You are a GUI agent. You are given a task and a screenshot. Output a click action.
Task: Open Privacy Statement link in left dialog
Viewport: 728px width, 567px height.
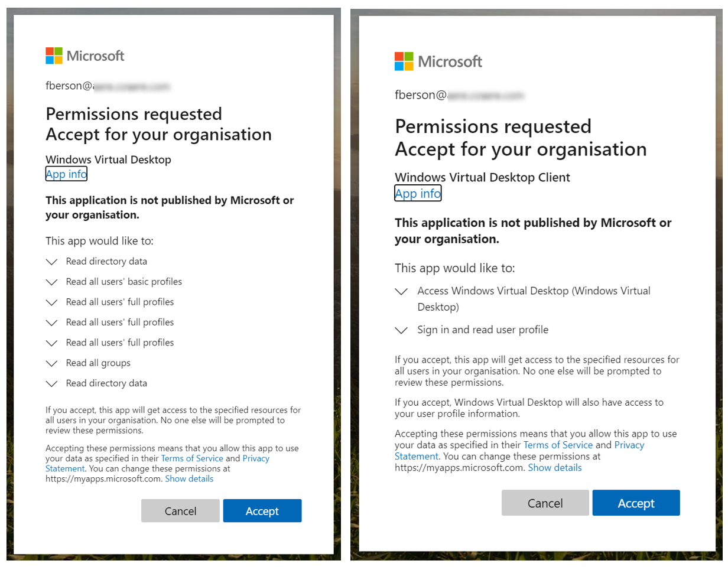(256, 458)
